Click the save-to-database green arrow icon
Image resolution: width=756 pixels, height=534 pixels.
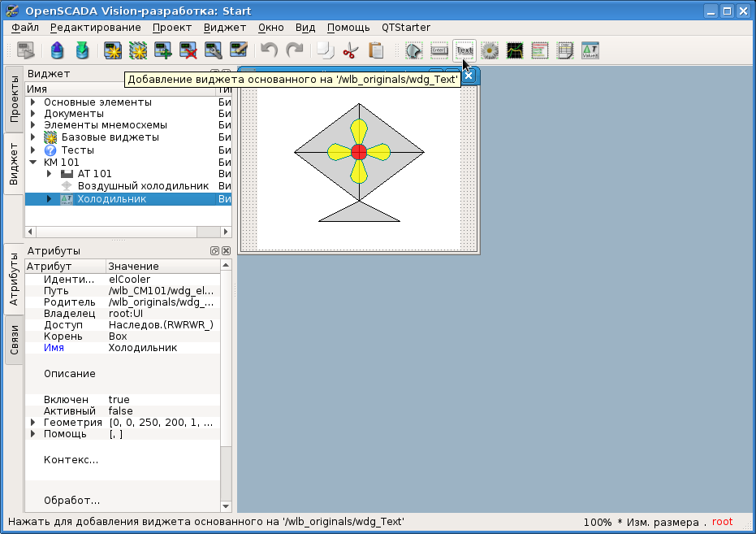pyautogui.click(x=82, y=50)
